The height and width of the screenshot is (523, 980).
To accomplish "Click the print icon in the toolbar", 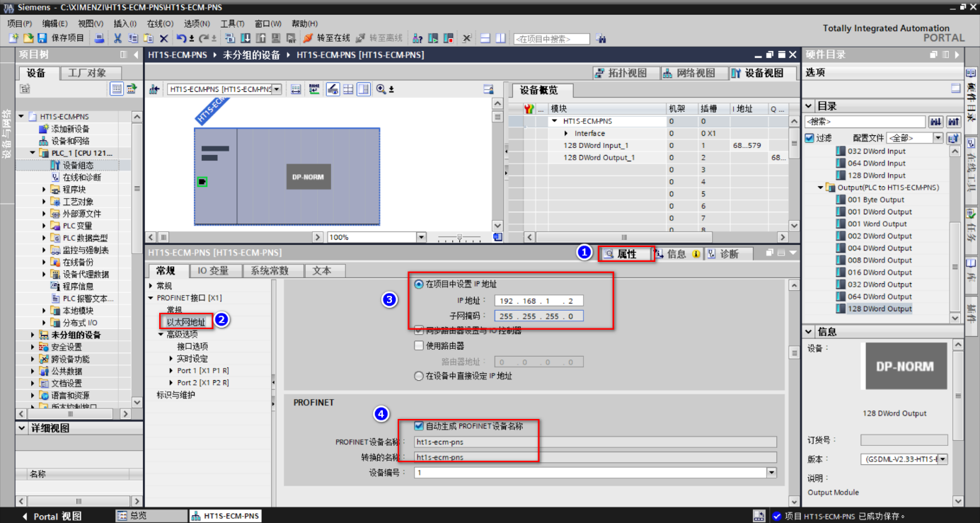I will coord(99,38).
